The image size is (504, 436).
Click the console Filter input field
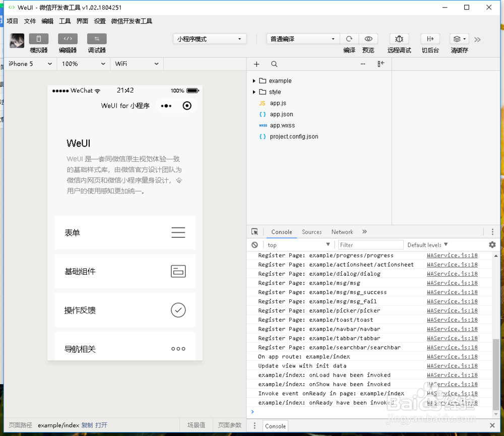(370, 245)
